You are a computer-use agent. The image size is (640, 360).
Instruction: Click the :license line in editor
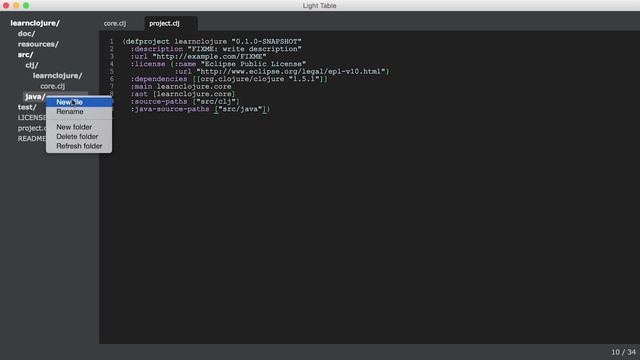(x=218, y=64)
